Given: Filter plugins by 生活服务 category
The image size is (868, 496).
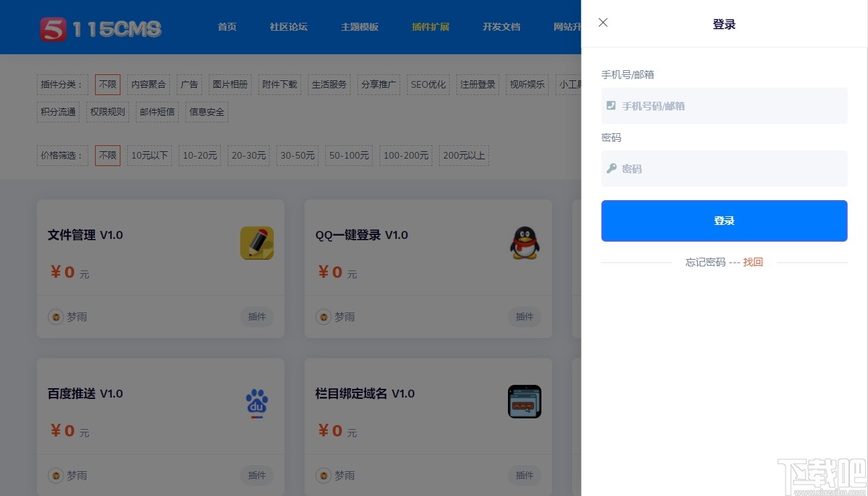Looking at the screenshot, I should [329, 84].
